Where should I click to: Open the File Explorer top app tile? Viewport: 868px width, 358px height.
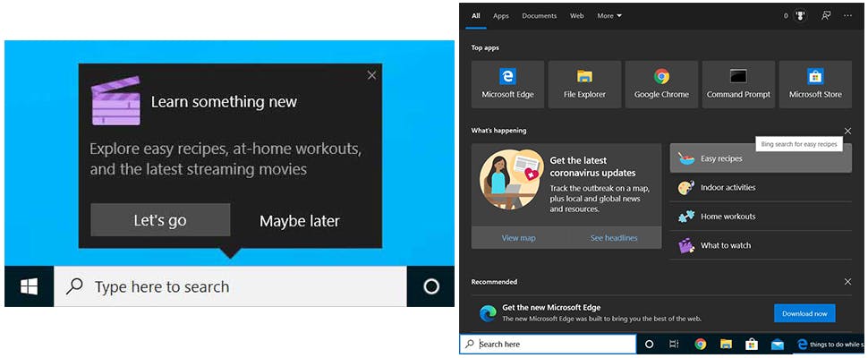(584, 84)
